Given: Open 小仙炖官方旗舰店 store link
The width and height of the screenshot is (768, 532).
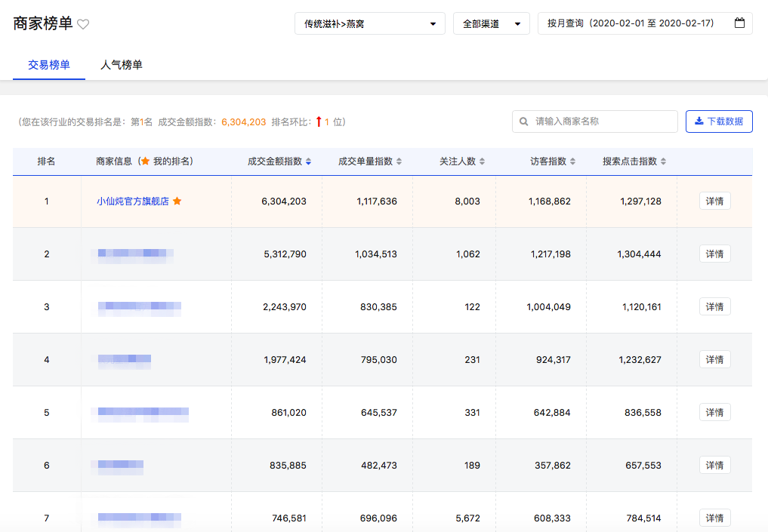Looking at the screenshot, I should point(133,201).
